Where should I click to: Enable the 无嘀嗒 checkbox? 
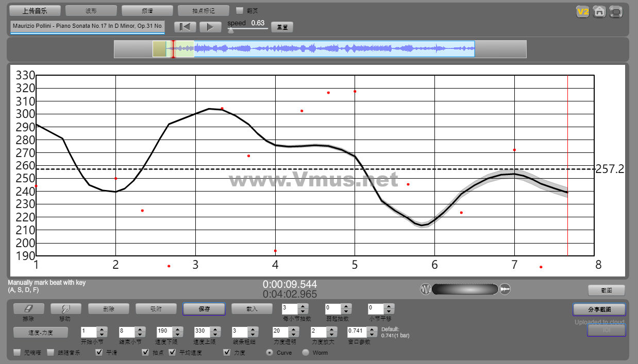click(17, 353)
